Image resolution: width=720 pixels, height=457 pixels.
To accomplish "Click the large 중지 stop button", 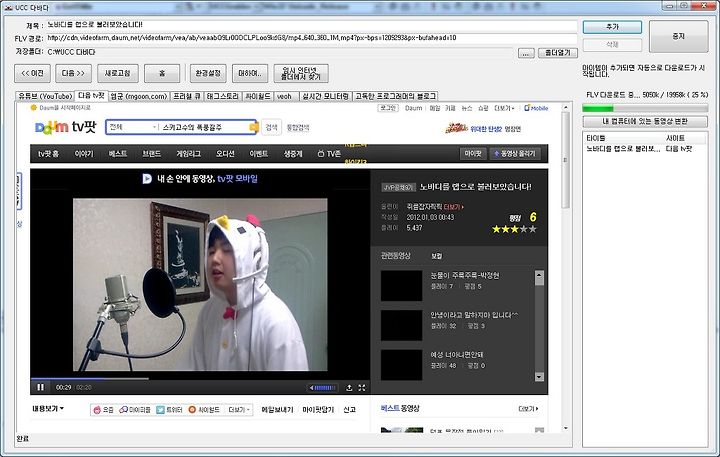I will [679, 36].
